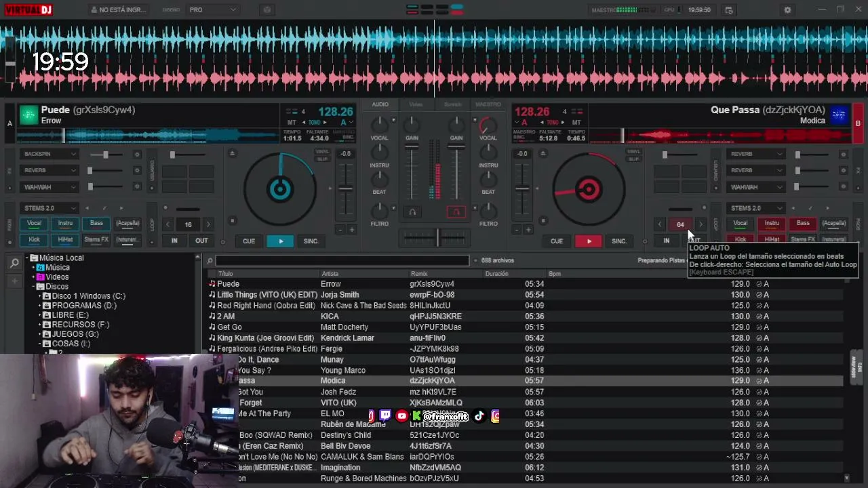Select track Little Things (VITO (UK) EDIT)

526,295
